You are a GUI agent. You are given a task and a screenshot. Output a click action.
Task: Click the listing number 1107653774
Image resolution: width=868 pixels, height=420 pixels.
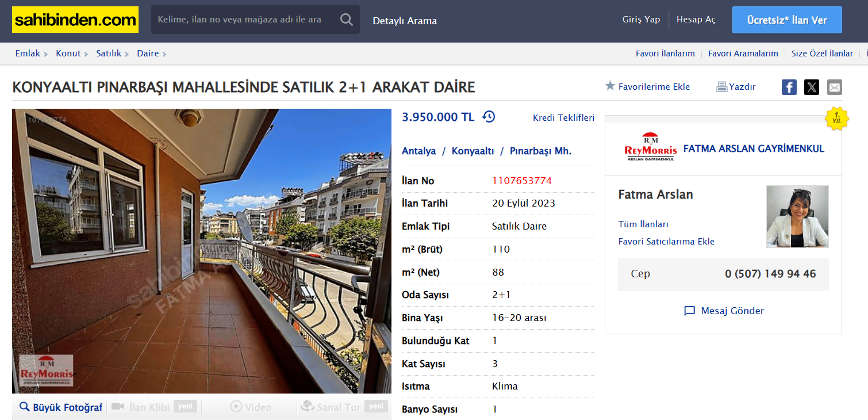click(x=522, y=181)
